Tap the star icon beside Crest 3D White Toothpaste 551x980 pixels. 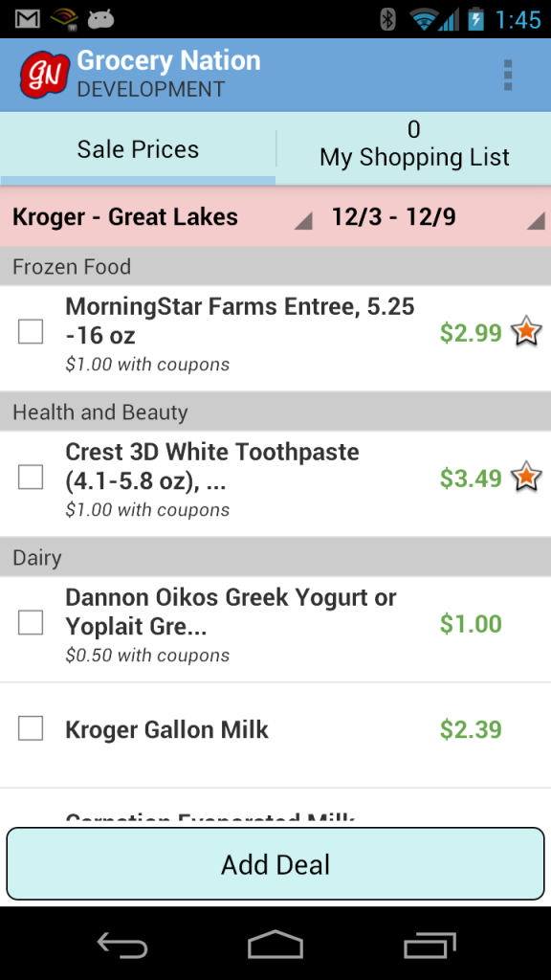(x=526, y=478)
